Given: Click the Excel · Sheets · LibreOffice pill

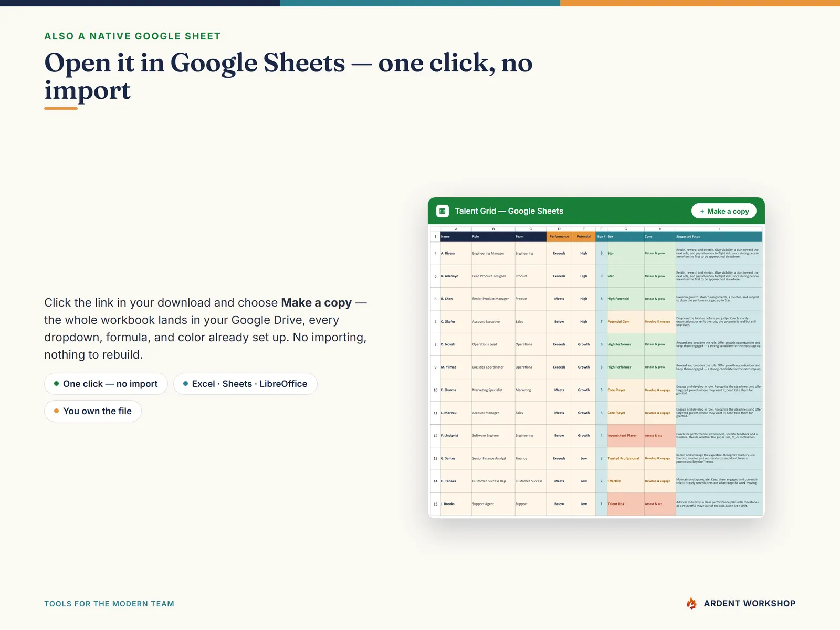Looking at the screenshot, I should pyautogui.click(x=245, y=384).
